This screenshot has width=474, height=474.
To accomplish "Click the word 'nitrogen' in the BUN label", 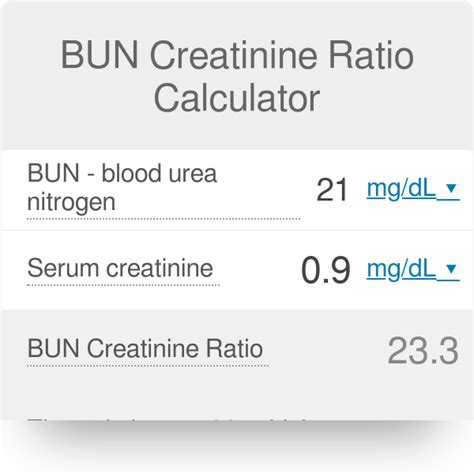I will (x=71, y=202).
